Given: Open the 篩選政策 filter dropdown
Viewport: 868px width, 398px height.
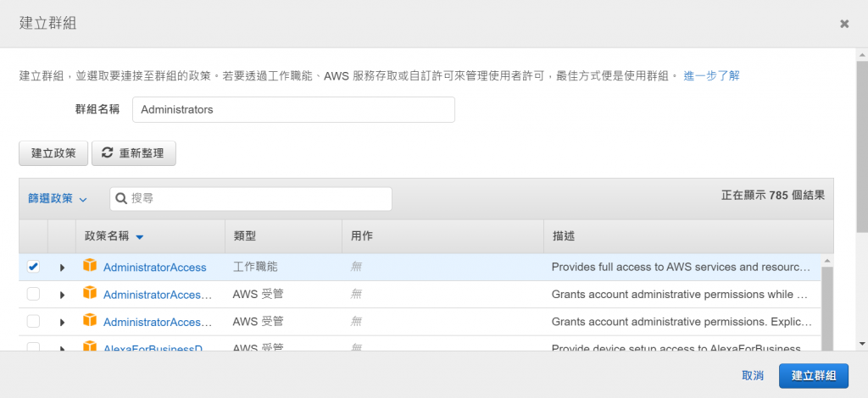Looking at the screenshot, I should pyautogui.click(x=58, y=198).
